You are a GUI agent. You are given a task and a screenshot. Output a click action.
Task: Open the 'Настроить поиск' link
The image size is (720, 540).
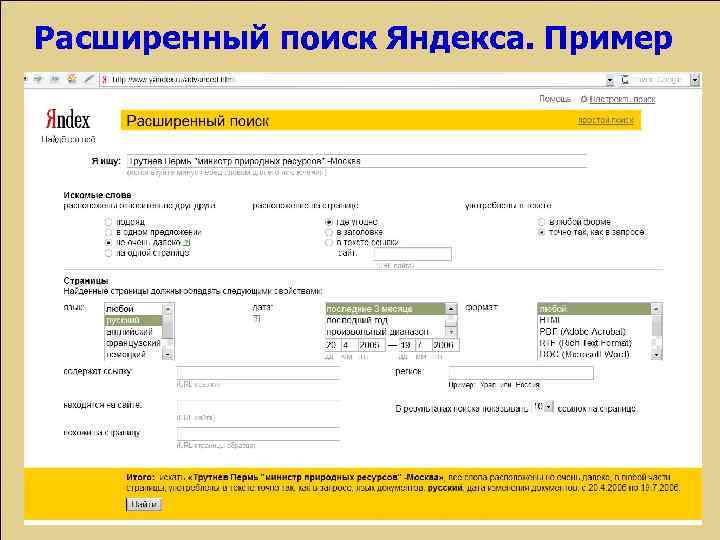pos(622,99)
